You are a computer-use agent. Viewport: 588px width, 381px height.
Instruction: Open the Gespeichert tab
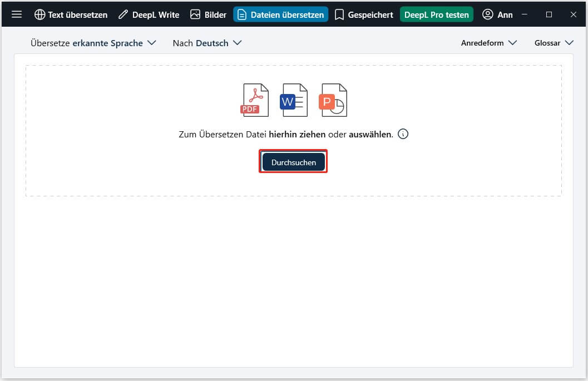click(364, 14)
